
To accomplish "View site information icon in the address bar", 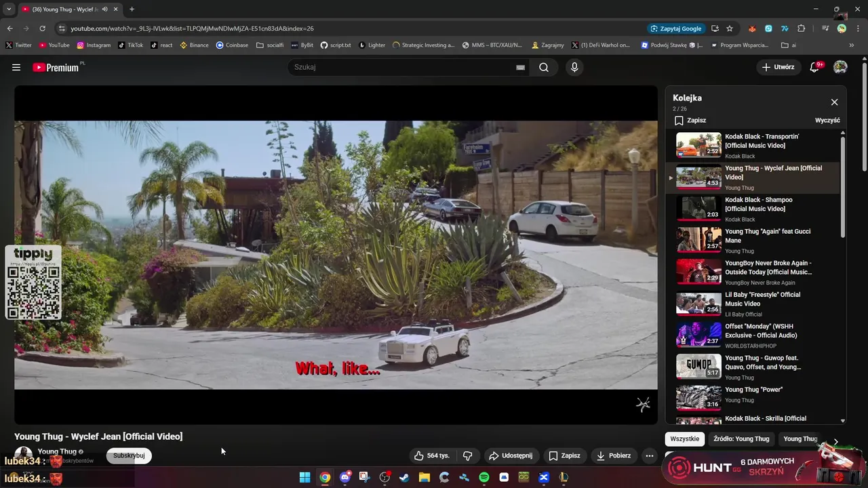I will 62,28.
